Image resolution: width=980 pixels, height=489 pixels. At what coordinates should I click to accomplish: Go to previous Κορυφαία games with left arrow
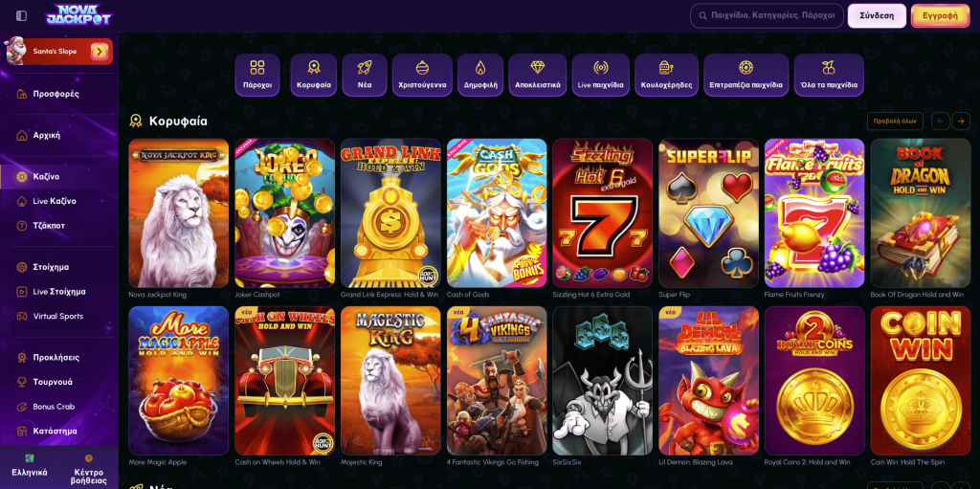pyautogui.click(x=941, y=121)
